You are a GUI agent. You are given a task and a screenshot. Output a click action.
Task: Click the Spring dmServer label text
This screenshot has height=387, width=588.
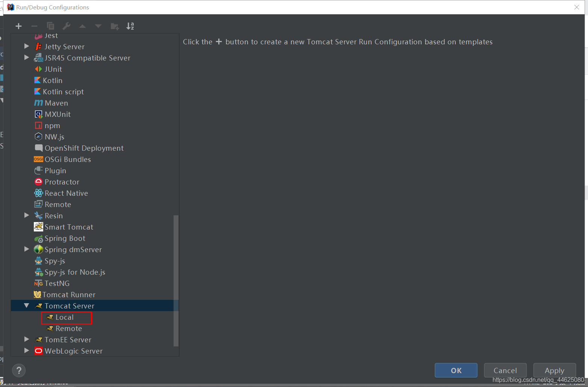click(x=73, y=249)
